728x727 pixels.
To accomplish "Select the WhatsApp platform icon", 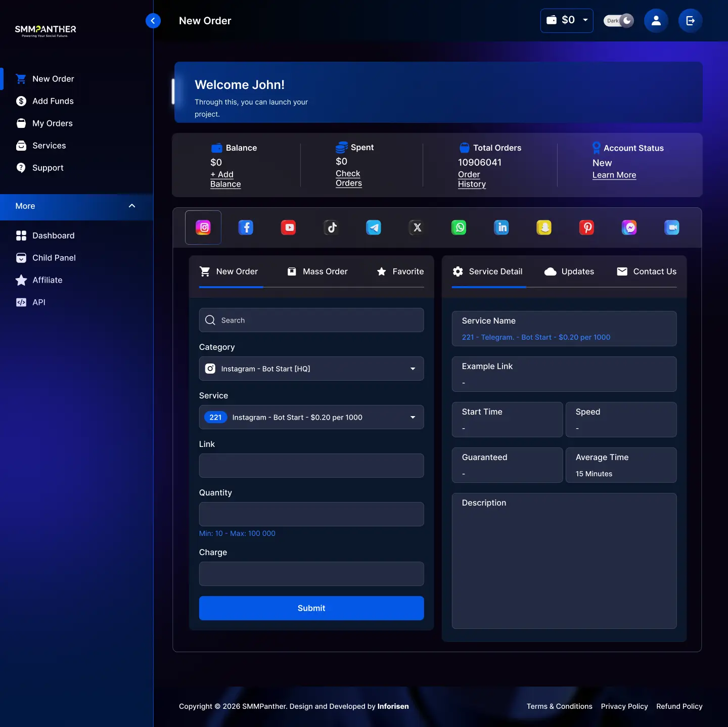I will pos(459,228).
